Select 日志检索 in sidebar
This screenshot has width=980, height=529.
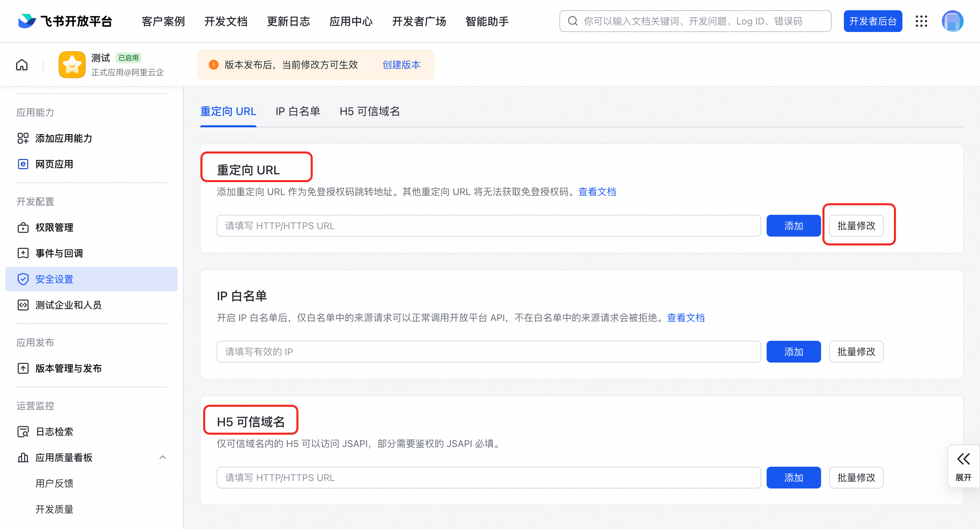coord(54,432)
